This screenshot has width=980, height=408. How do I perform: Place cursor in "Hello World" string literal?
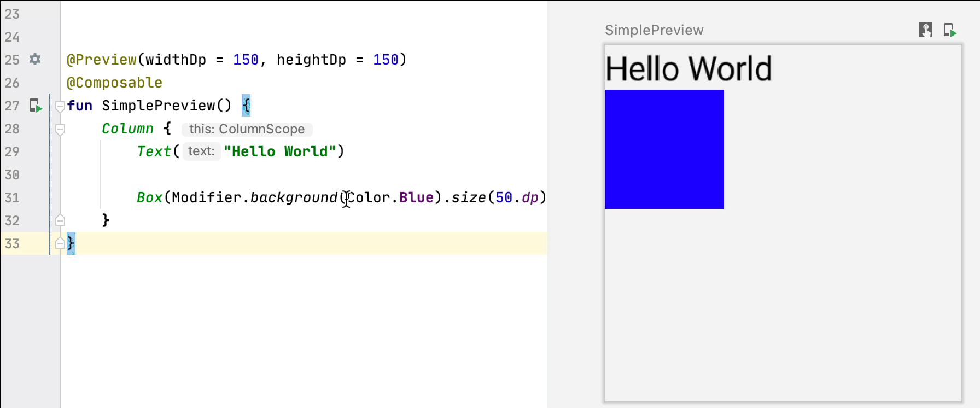pos(279,151)
